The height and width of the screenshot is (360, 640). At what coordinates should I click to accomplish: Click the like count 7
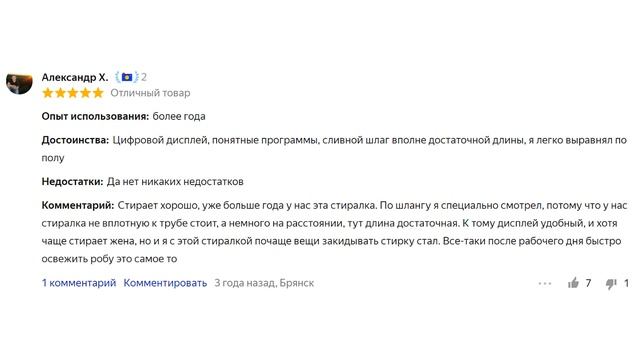(x=588, y=283)
